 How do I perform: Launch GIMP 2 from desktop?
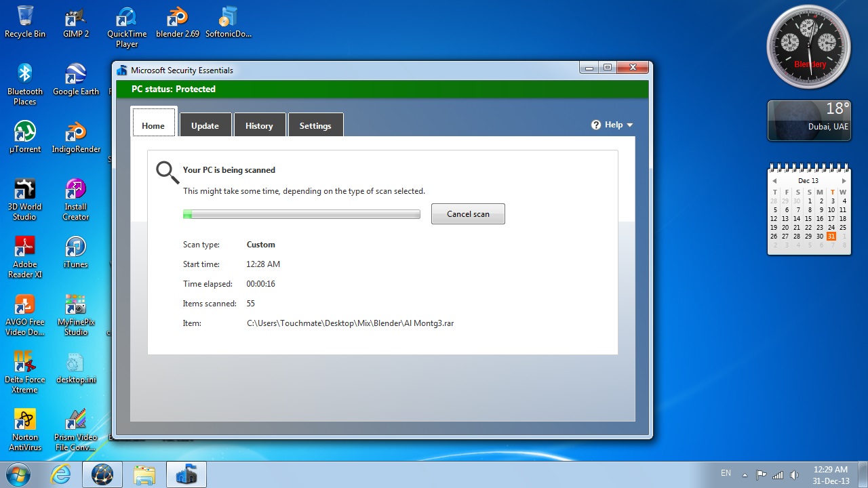(x=76, y=22)
